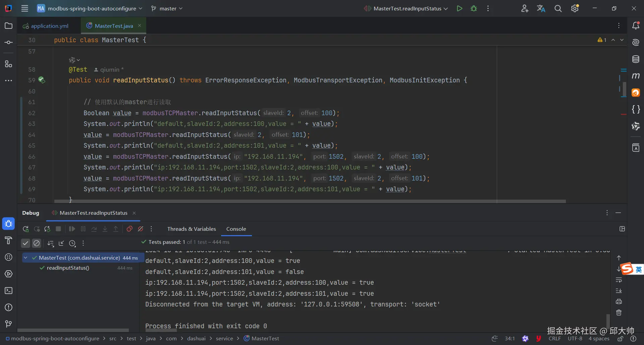The width and height of the screenshot is (644, 345).
Task: Toggle Show Ignored tests filter
Action: 37,243
